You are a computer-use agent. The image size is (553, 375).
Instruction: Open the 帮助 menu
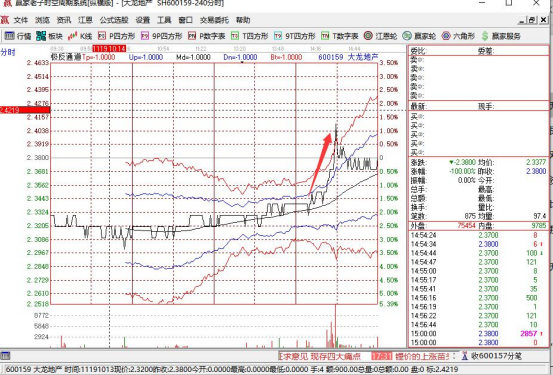[x=243, y=20]
